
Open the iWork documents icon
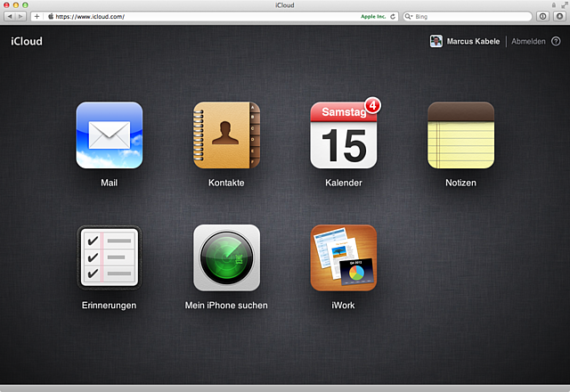point(344,257)
